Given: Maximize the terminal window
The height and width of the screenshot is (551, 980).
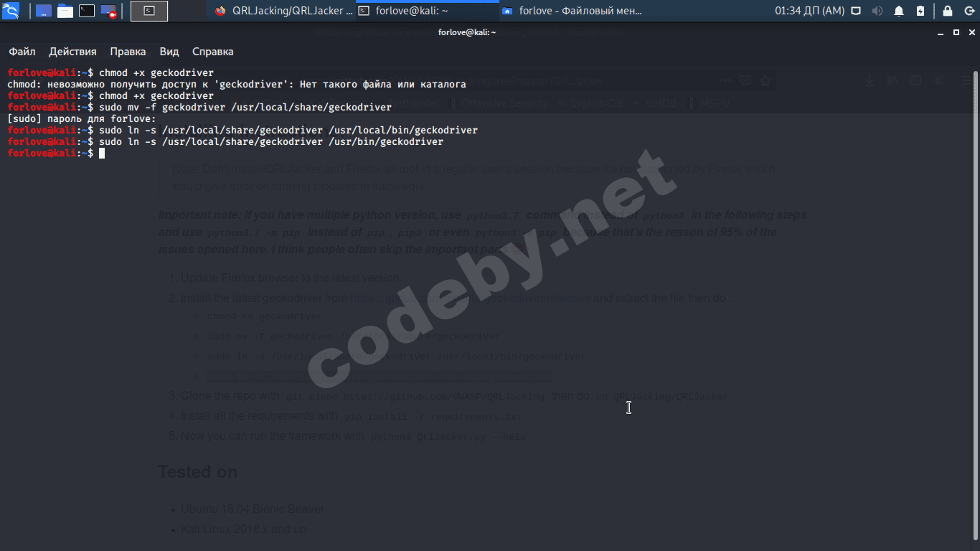Looking at the screenshot, I should (956, 33).
